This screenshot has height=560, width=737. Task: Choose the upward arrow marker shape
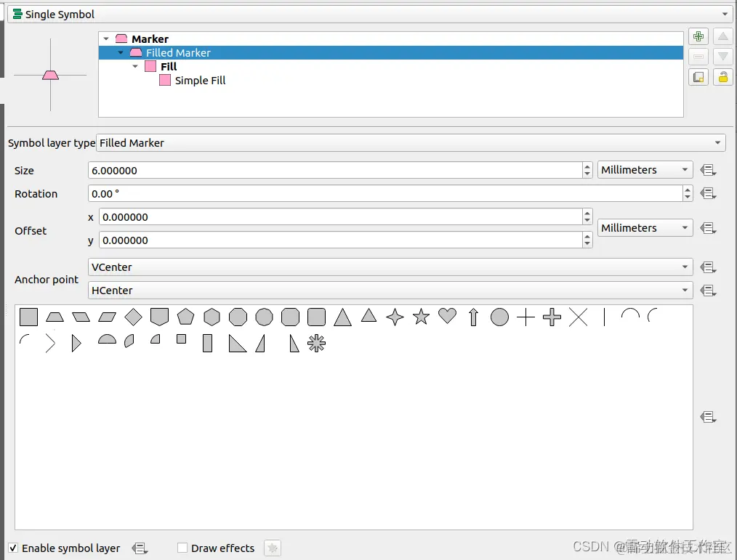point(473,317)
